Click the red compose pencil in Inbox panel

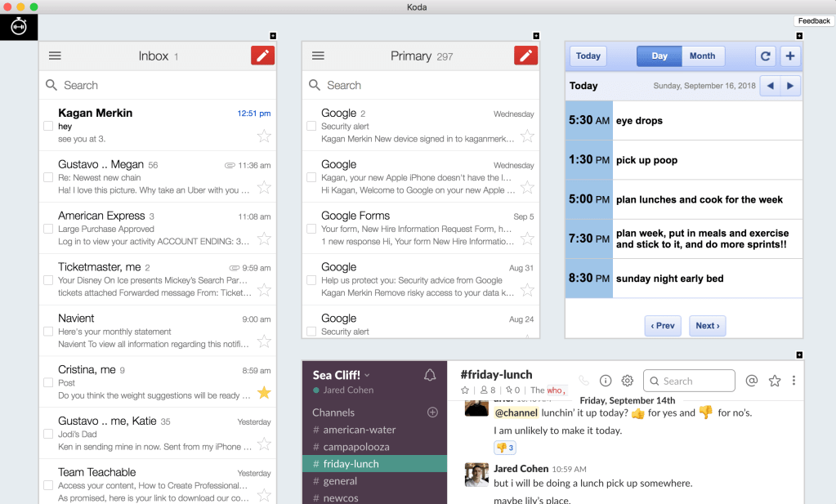(262, 56)
